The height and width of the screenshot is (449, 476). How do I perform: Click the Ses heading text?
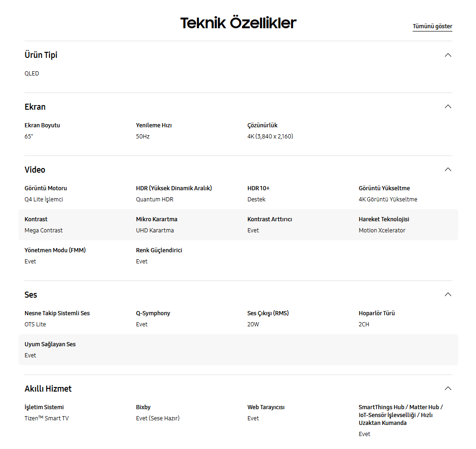coord(31,295)
